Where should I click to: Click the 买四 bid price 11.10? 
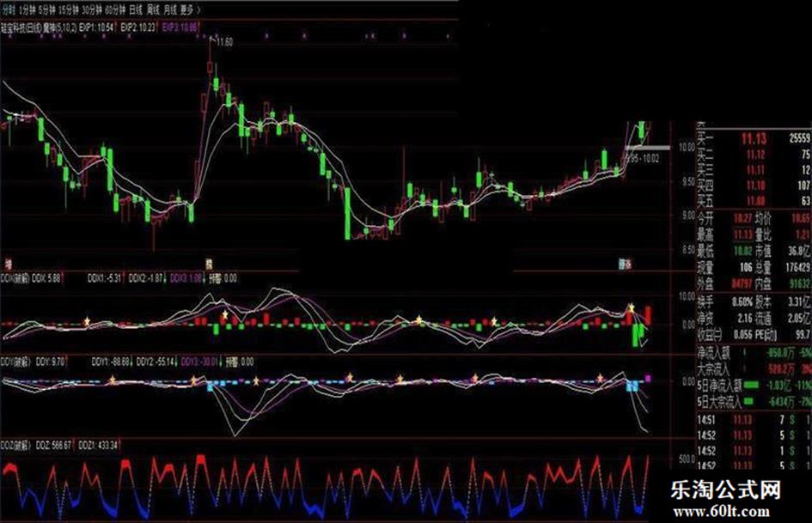point(755,185)
